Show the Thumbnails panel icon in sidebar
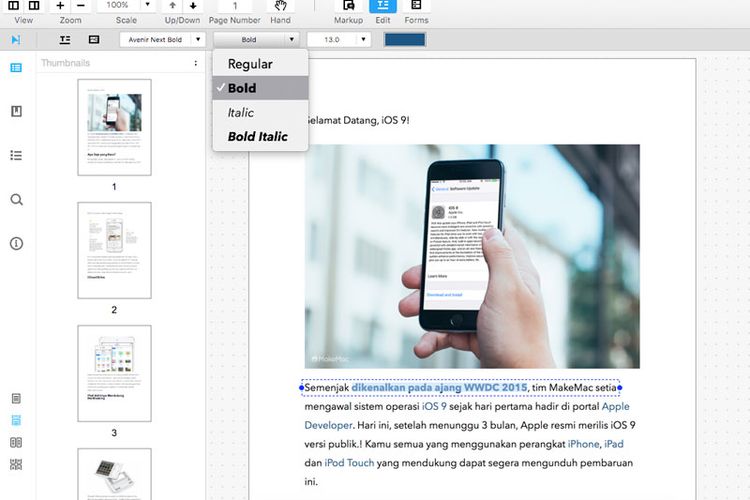The image size is (750, 500). pyautogui.click(x=16, y=67)
